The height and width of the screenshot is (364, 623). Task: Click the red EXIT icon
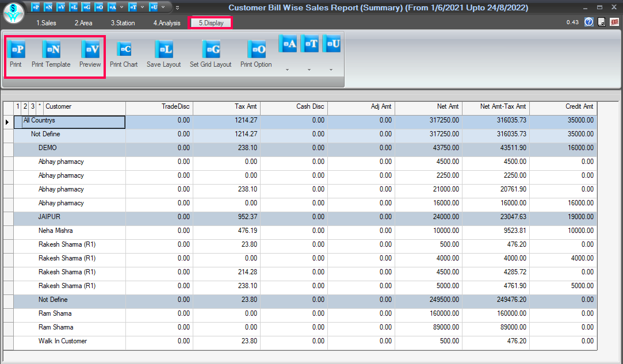[614, 22]
